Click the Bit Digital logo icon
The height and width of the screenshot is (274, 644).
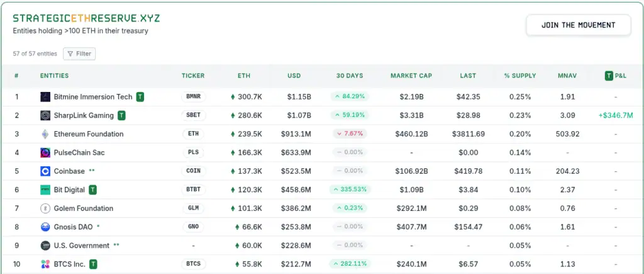tap(45, 190)
